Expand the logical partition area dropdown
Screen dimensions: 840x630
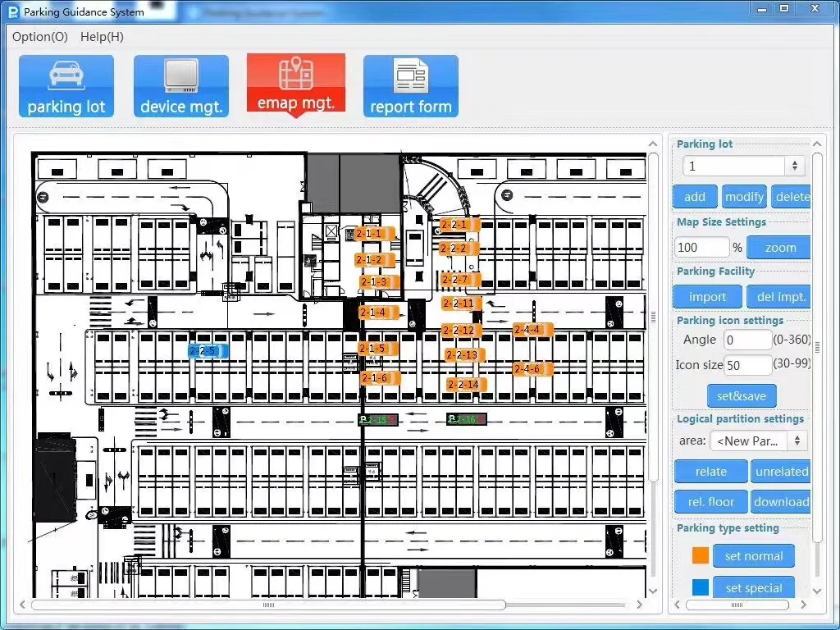coord(759,441)
